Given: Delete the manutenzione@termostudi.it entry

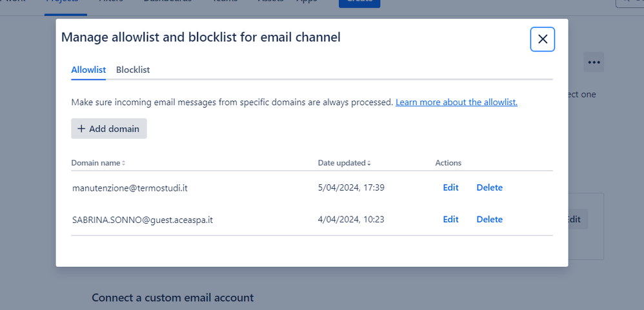Looking at the screenshot, I should coord(489,188).
